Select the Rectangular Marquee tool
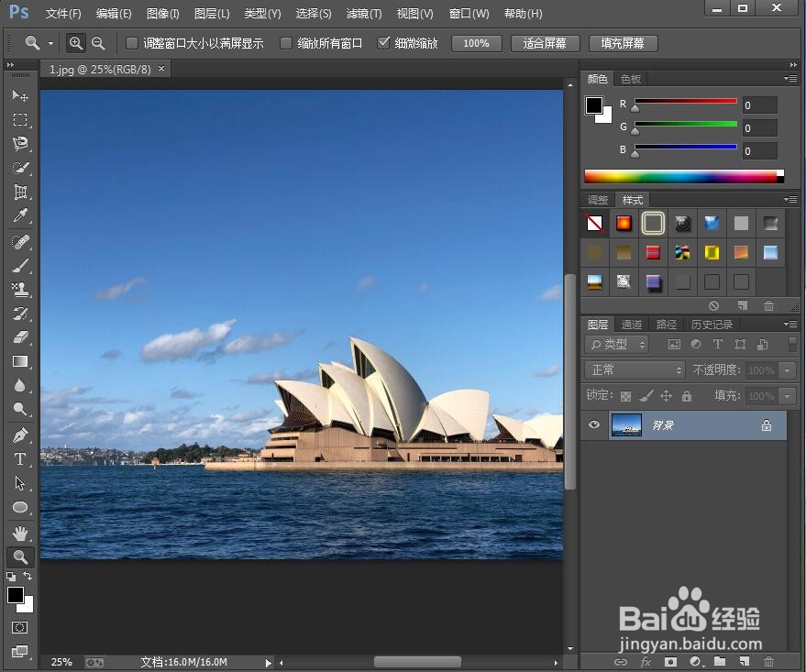This screenshot has height=672, width=806. [20, 120]
